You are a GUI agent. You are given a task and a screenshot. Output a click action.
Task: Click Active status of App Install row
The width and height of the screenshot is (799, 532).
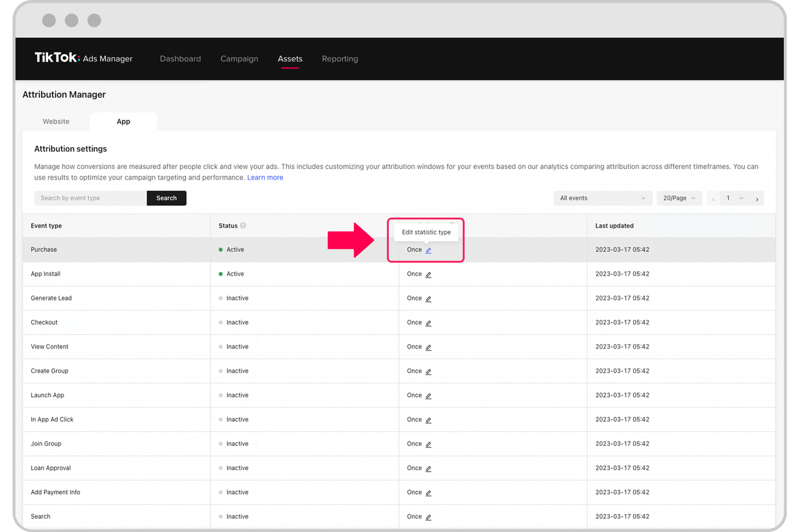232,274
